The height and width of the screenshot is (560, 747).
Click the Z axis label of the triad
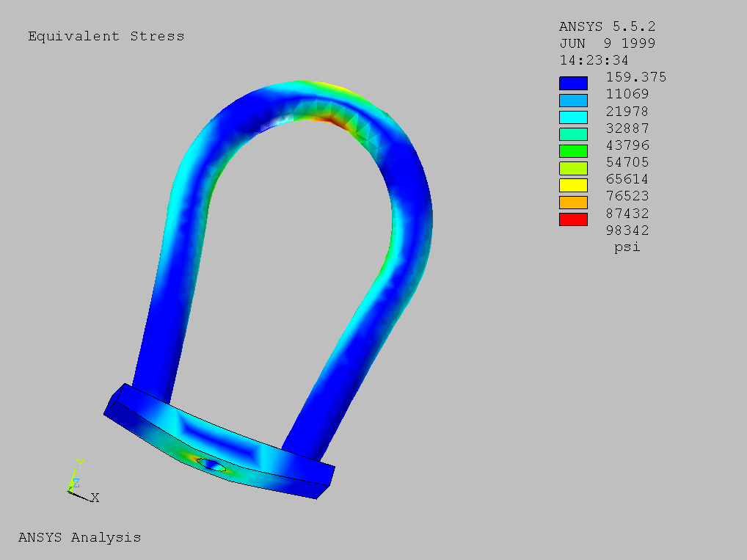tap(76, 483)
